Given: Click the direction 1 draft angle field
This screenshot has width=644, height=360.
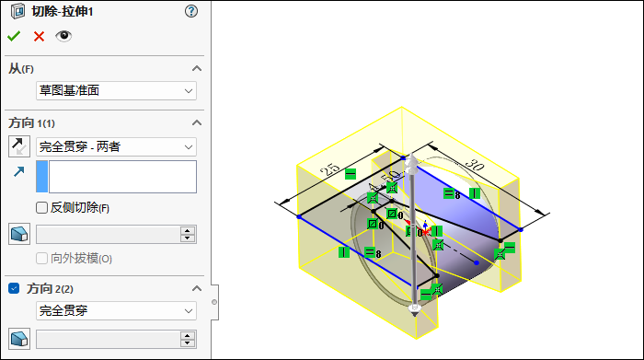Looking at the screenshot, I should (108, 234).
